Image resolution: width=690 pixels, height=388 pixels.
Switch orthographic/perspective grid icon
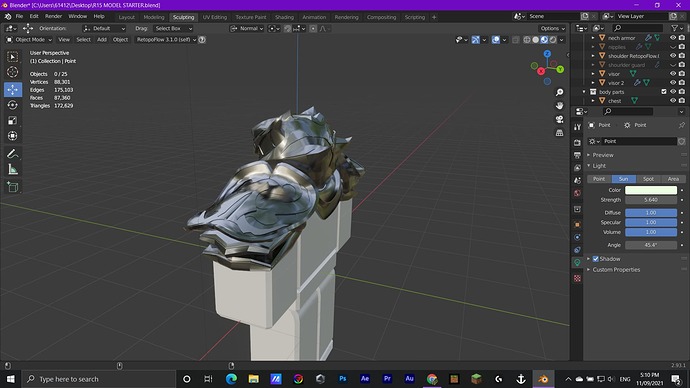coord(559,133)
